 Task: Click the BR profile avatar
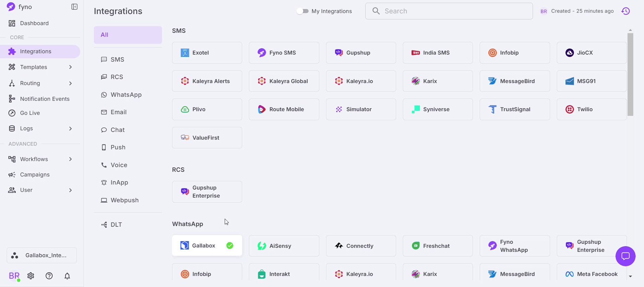[14, 276]
